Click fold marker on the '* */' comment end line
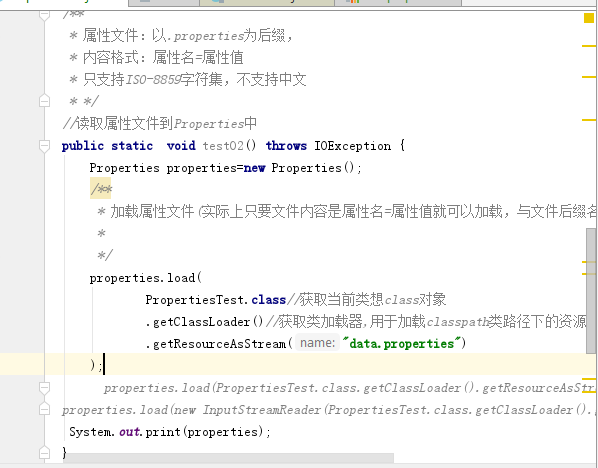This screenshot has height=468, width=598. [44, 101]
